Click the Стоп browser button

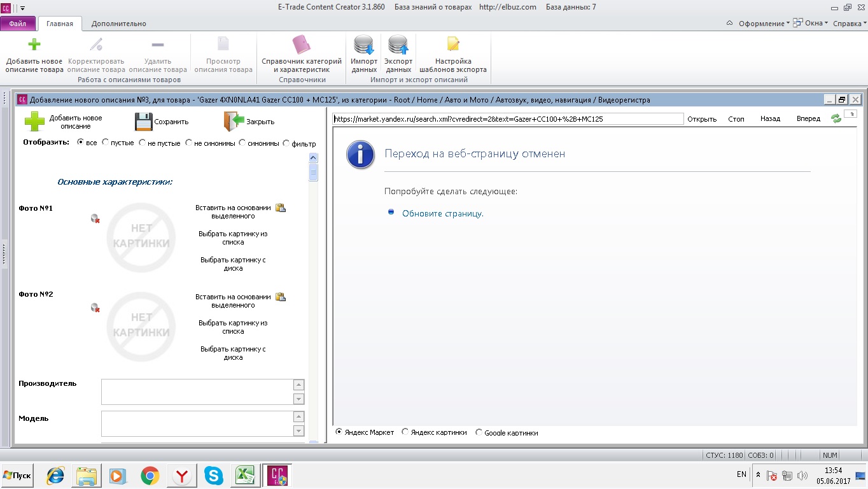tap(736, 119)
